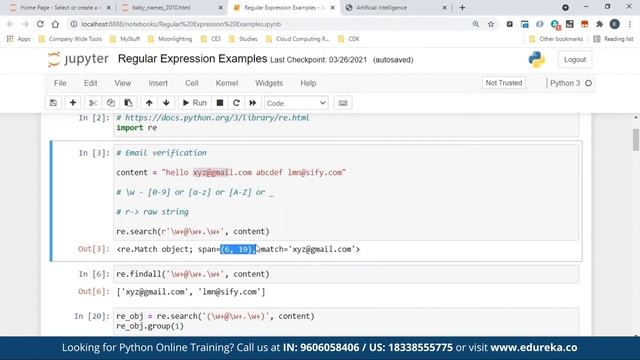Click the import re cell In [2]
Viewport: 640px width, 360px height.
346,124
